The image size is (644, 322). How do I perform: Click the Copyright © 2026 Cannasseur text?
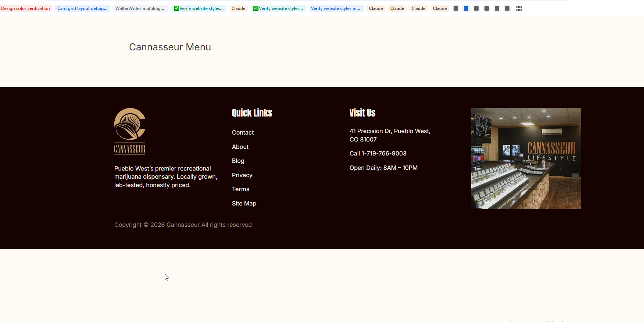point(183,225)
